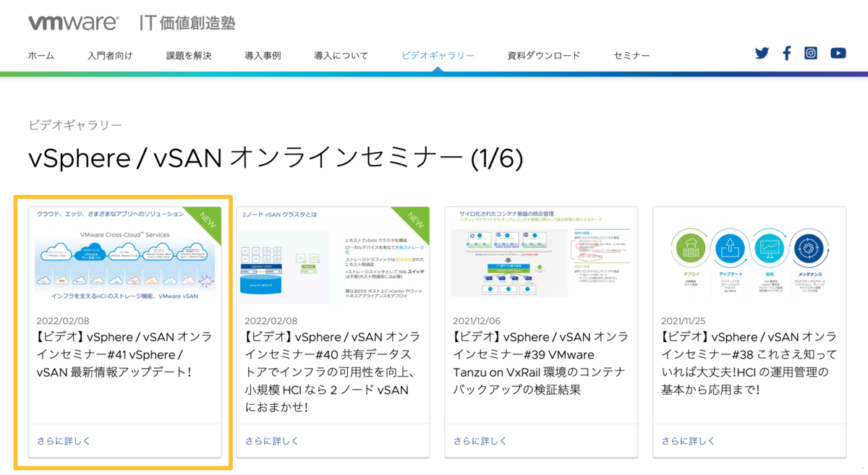Click さらに詳しく under seminar #39
Screen dimensions: 868x475
pos(480,440)
